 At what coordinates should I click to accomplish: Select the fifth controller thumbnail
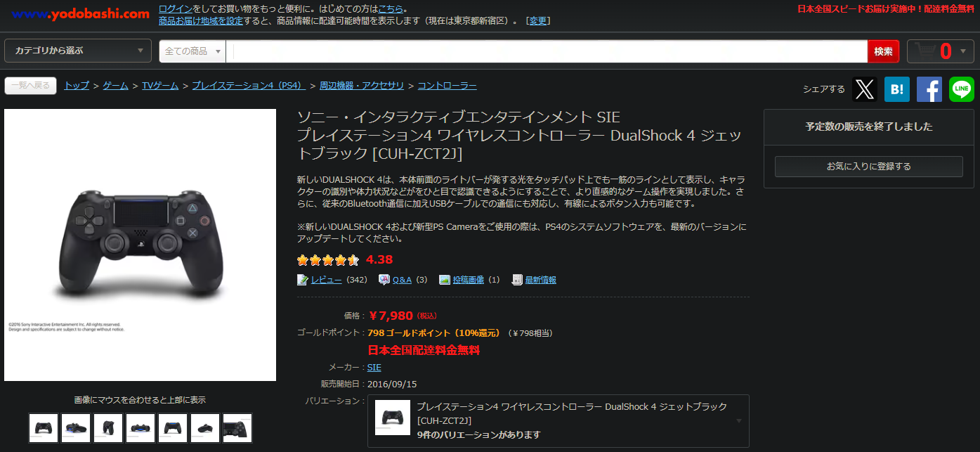(173, 428)
